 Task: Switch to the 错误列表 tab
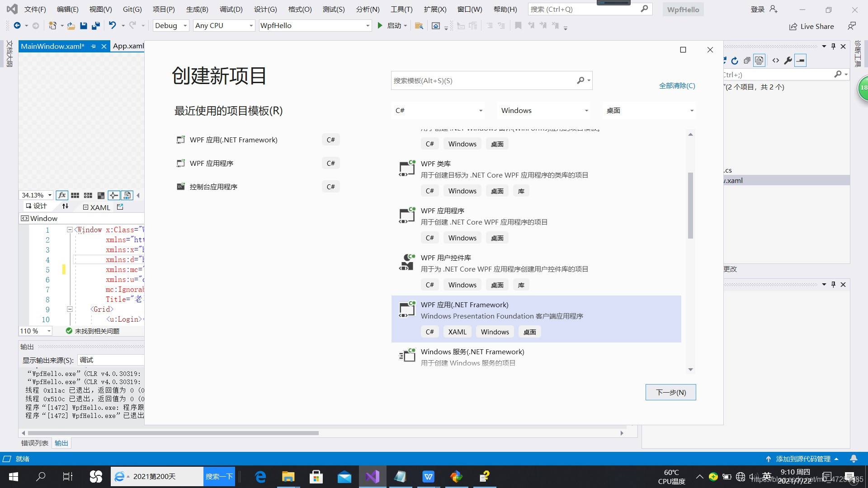35,443
